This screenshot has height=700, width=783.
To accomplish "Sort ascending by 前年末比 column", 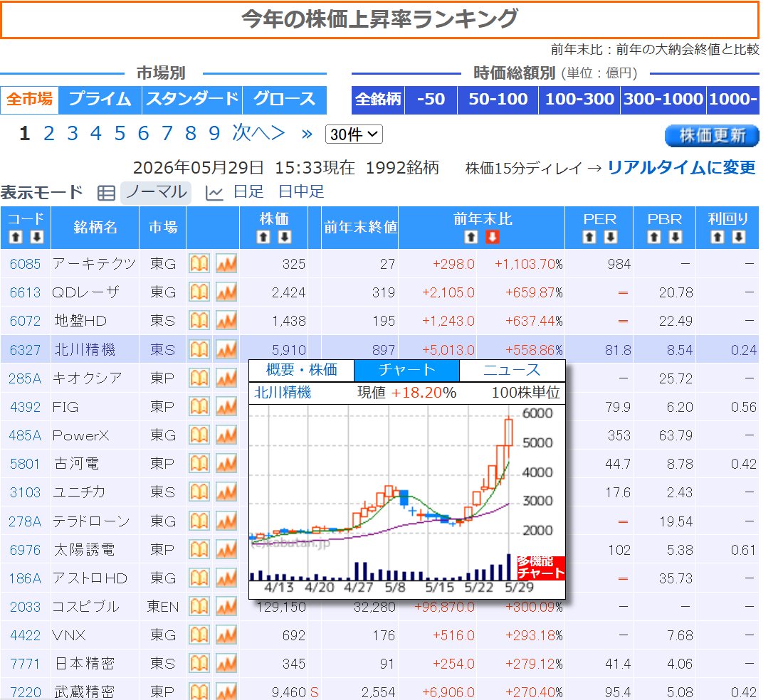I will point(471,237).
